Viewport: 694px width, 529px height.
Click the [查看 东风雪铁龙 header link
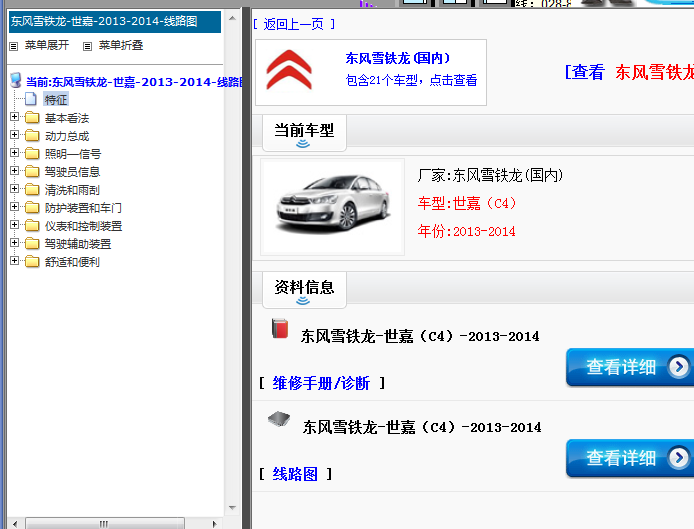[x=629, y=72]
